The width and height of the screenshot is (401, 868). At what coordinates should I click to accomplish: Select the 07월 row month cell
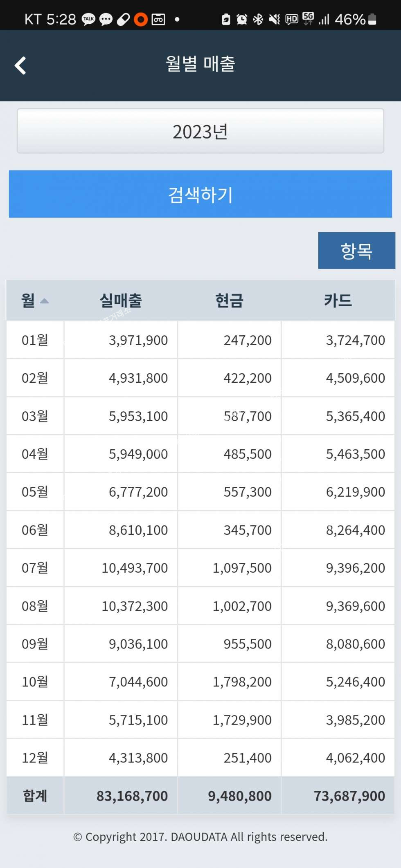[35, 568]
